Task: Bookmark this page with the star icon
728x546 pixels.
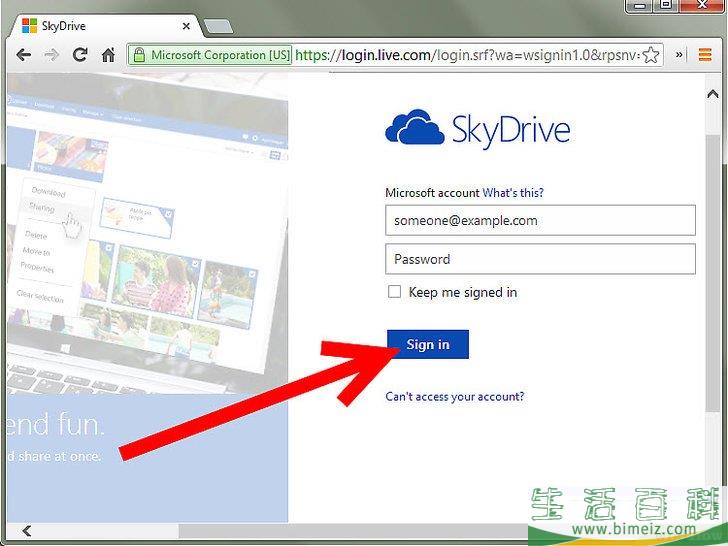Action: point(651,55)
